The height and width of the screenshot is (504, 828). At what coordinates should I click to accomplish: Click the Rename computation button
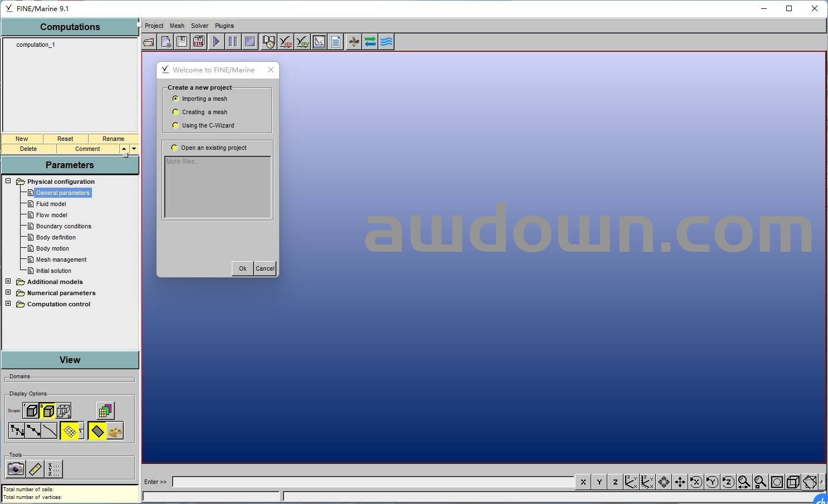113,139
